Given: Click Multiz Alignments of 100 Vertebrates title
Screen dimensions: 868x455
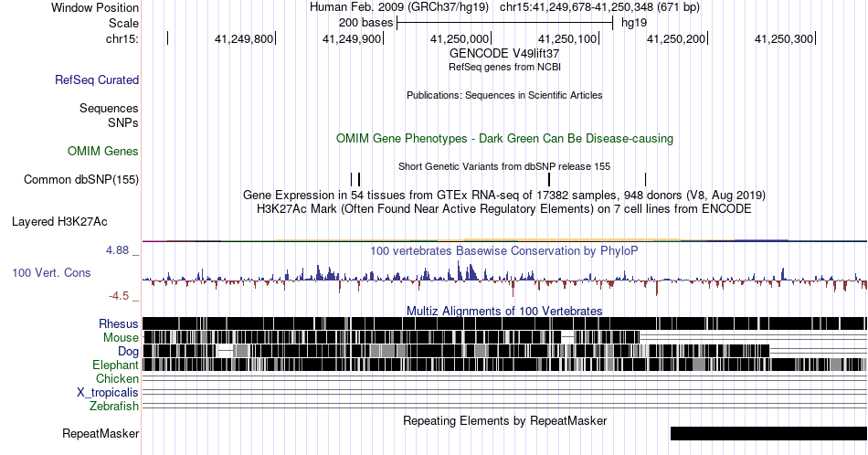Looking at the screenshot, I should [x=504, y=311].
